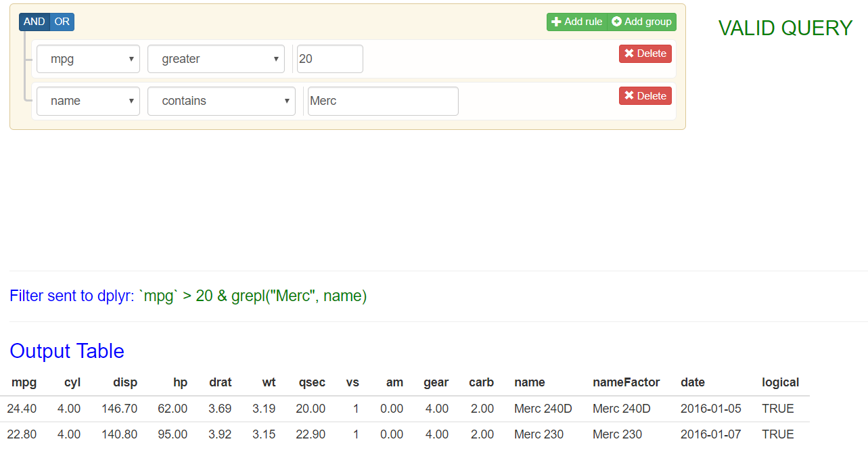
Task: Select the hp column header
Action: pos(180,382)
